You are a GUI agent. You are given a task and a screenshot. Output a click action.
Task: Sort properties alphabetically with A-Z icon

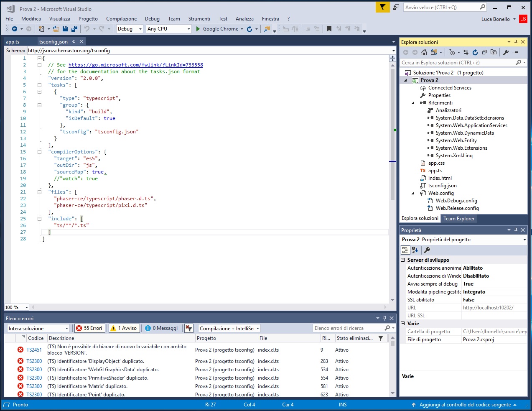tap(415, 250)
